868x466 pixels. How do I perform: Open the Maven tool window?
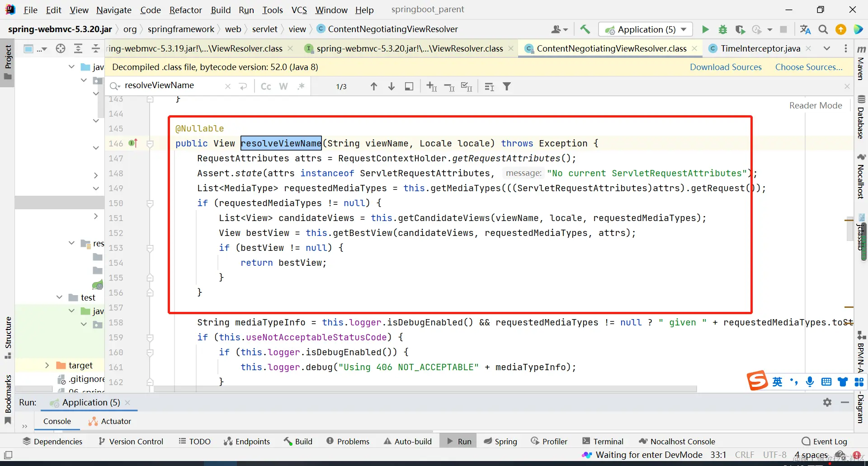point(861,62)
